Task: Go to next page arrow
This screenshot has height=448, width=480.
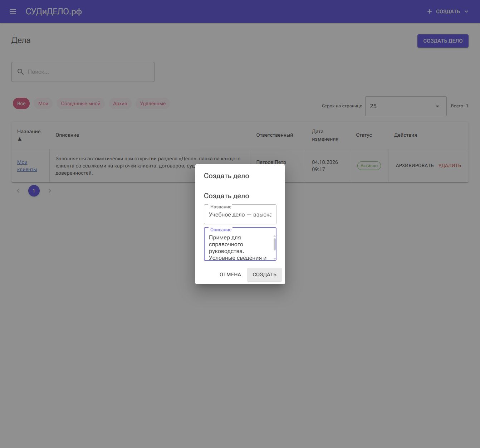Action: coord(50,191)
